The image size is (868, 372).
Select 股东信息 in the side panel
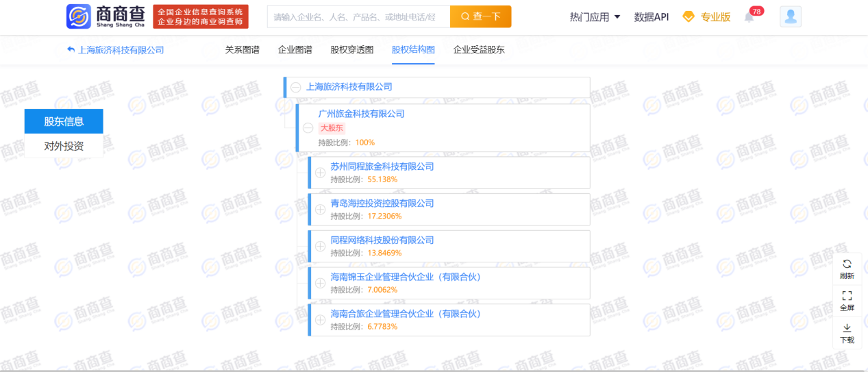pyautogui.click(x=64, y=121)
